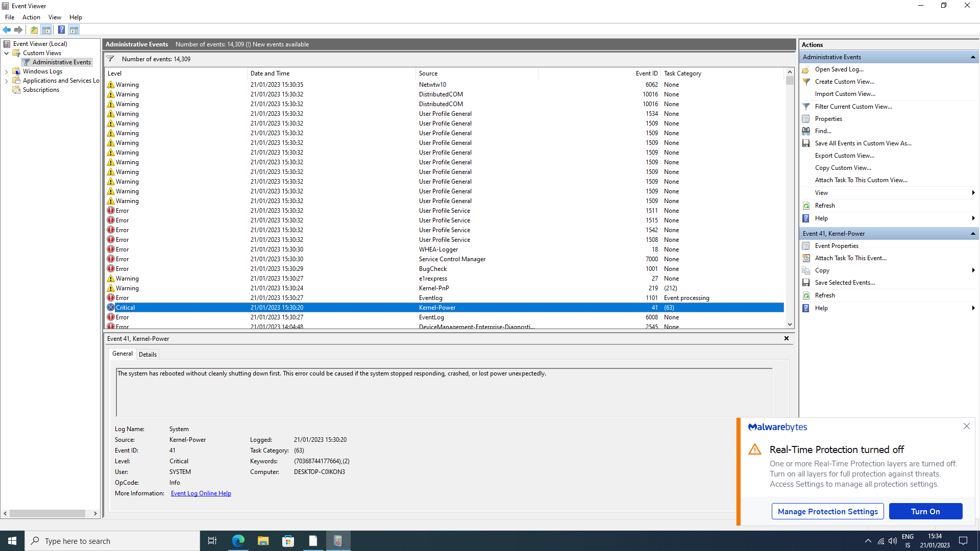Launch Microsoft Edge from the taskbar

pos(238,540)
